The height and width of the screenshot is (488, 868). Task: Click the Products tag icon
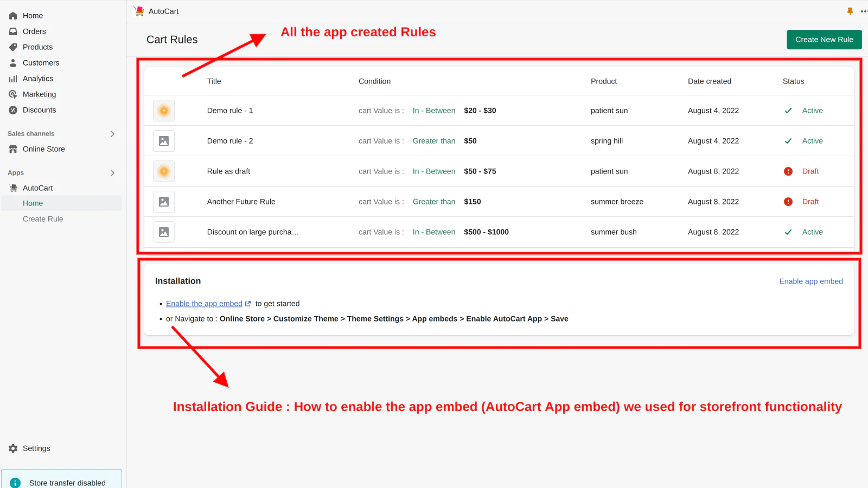point(13,47)
